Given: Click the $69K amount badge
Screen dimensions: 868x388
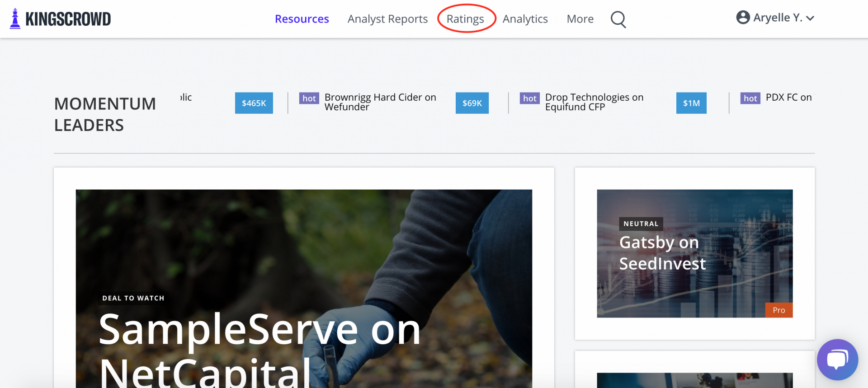Looking at the screenshot, I should coord(472,103).
